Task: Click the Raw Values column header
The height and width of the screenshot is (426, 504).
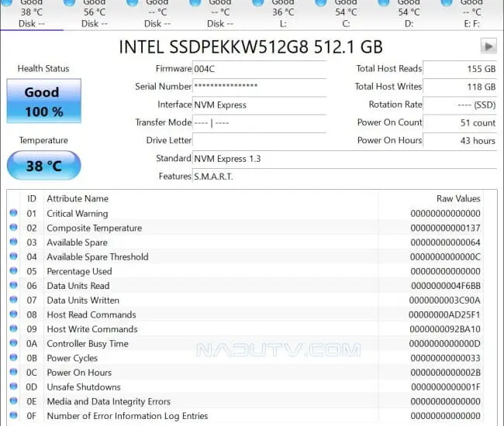Action: coord(458,199)
